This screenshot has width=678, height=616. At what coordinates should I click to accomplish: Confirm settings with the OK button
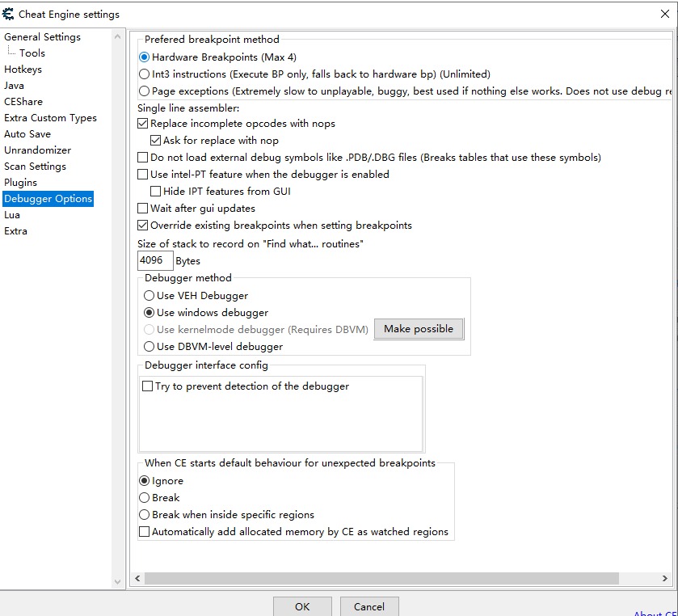(x=301, y=606)
